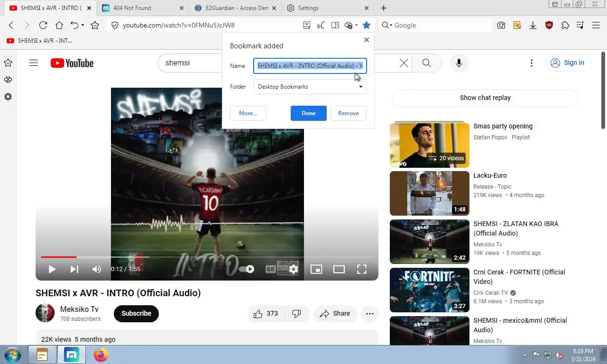
Task: Open dropdown arrow next to undo icon
Action: [x=83, y=26]
